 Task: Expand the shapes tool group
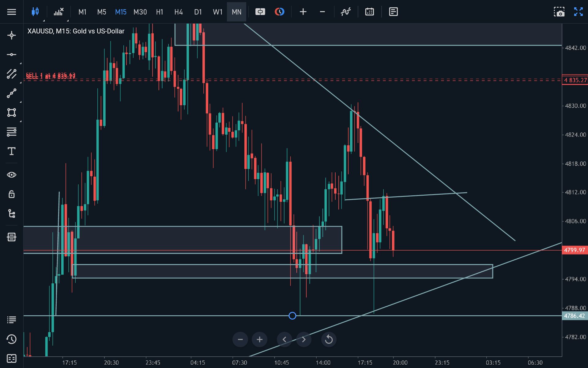tap(21, 121)
